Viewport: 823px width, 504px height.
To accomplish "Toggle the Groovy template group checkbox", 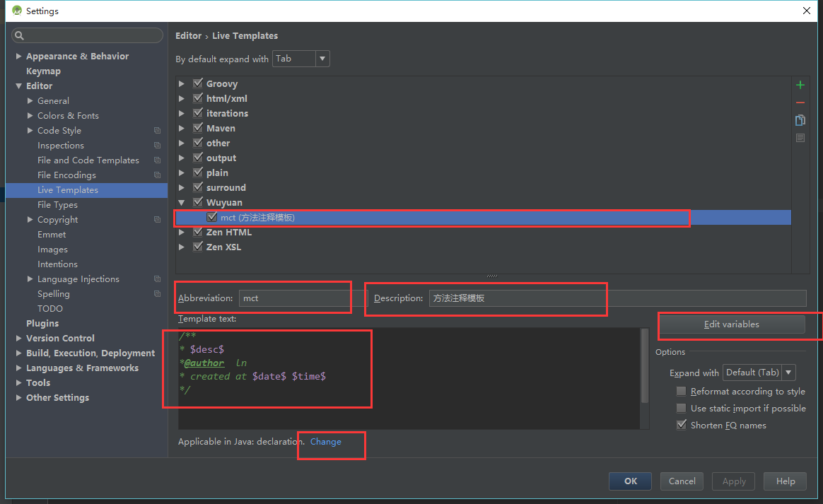I will [198, 83].
